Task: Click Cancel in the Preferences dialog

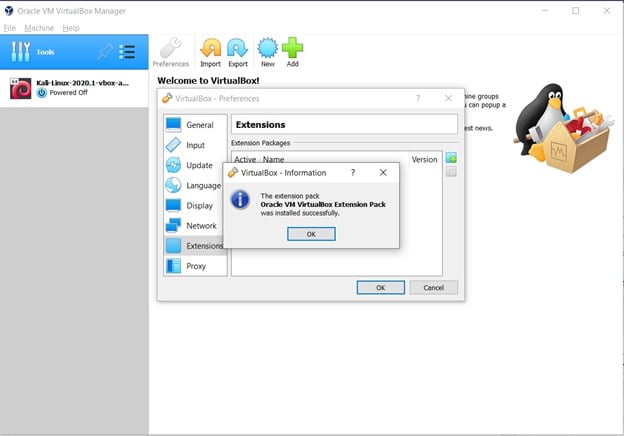Action: [x=433, y=288]
